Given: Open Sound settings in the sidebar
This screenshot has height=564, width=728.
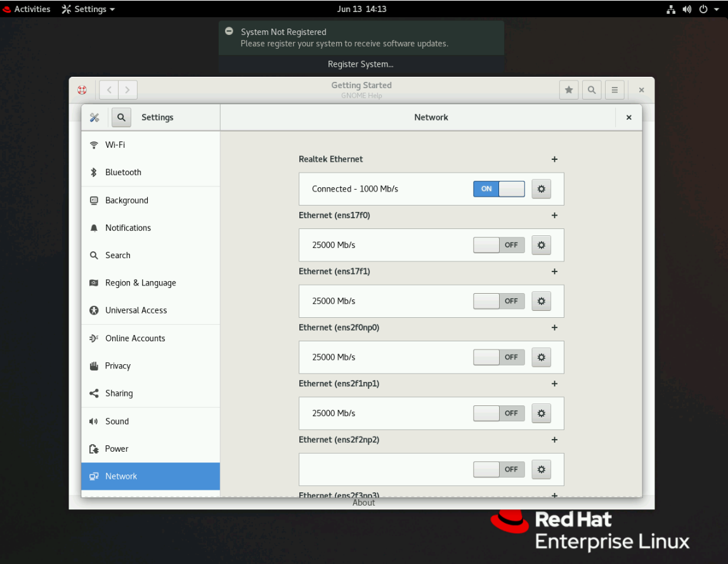Looking at the screenshot, I should [117, 421].
